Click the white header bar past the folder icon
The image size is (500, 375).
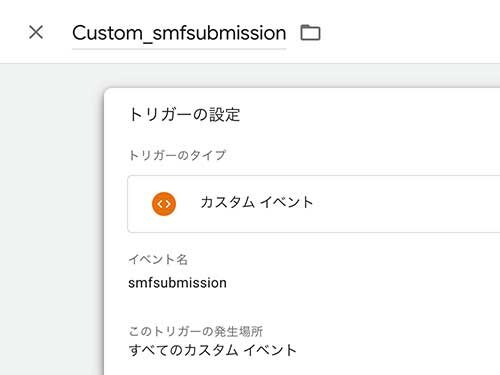pos(410,32)
